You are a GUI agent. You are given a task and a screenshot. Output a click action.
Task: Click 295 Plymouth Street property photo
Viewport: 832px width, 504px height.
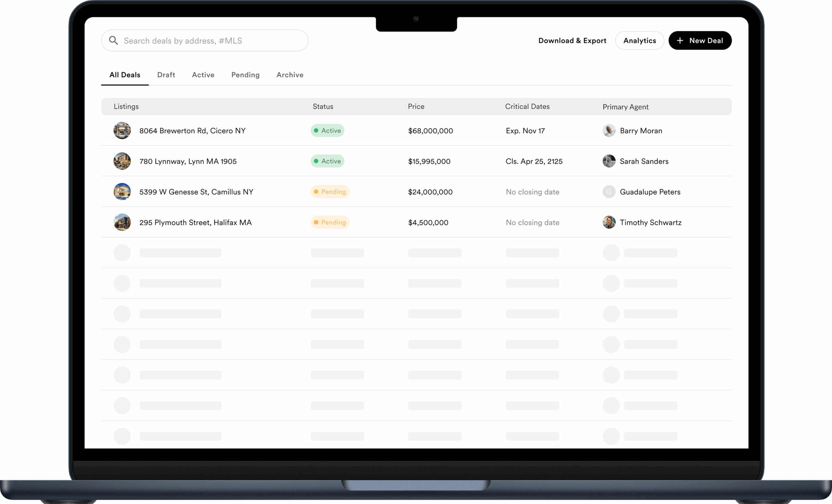coord(122,222)
